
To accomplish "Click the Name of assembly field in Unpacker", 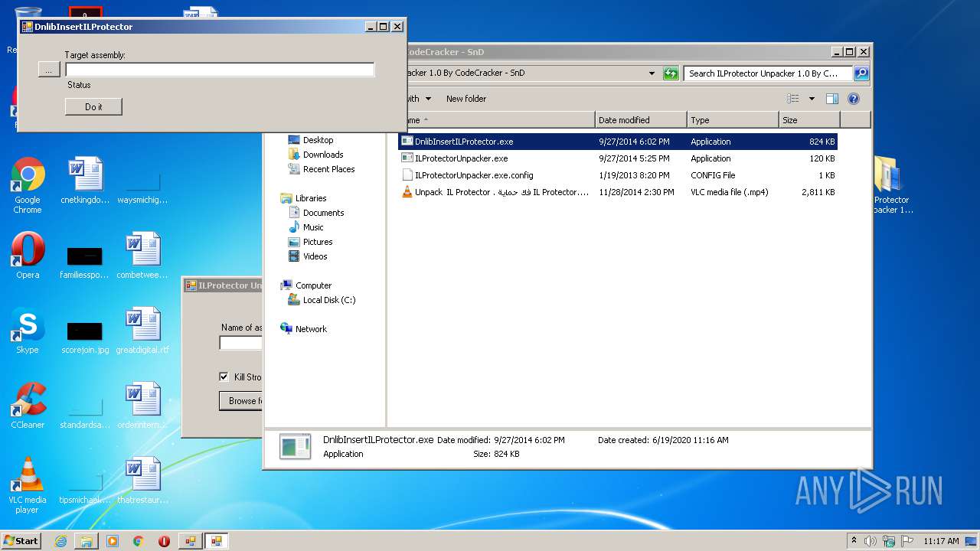I will (240, 343).
